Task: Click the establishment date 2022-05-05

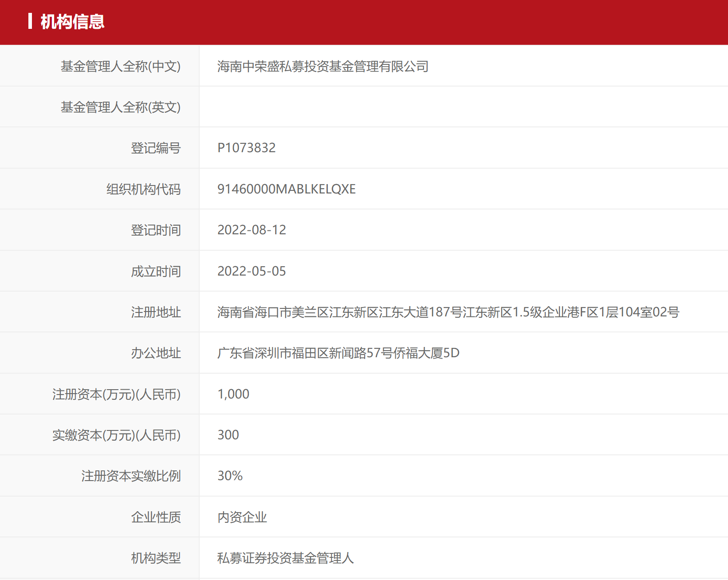Action: (x=252, y=271)
